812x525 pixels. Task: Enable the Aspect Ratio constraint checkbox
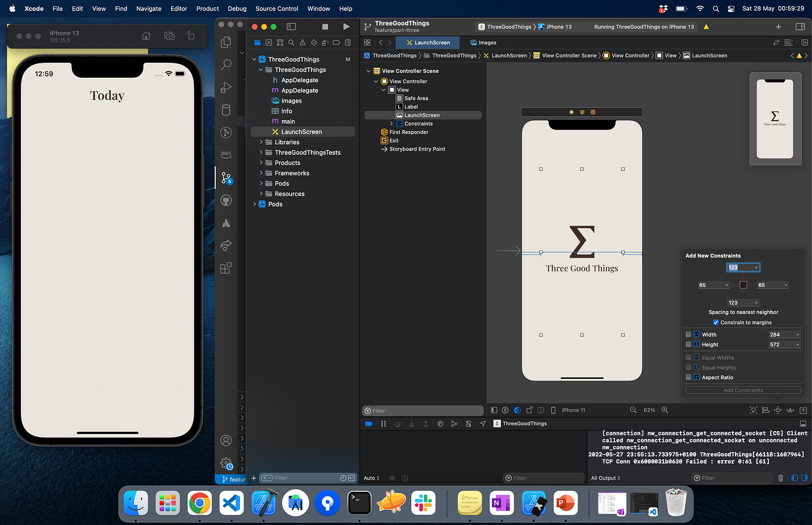688,377
